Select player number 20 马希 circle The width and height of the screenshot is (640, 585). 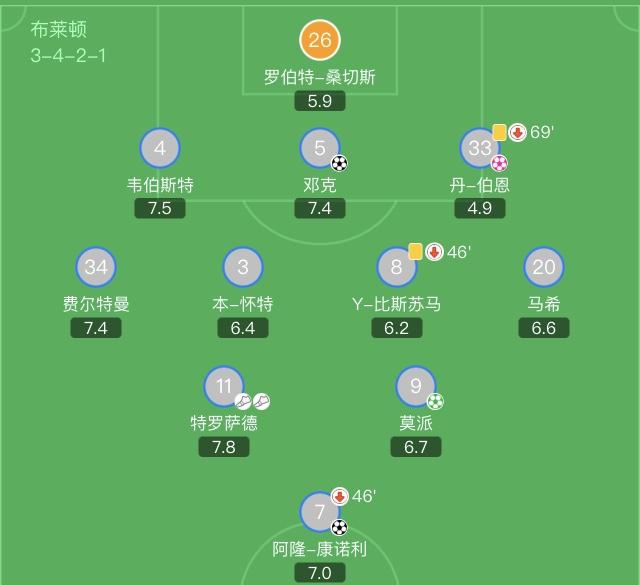click(x=544, y=267)
